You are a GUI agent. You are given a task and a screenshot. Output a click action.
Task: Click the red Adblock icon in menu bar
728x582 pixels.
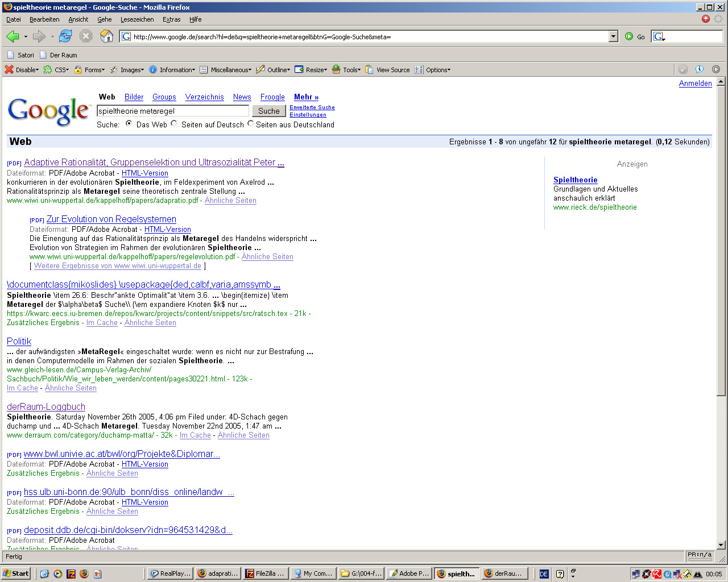tap(706, 19)
